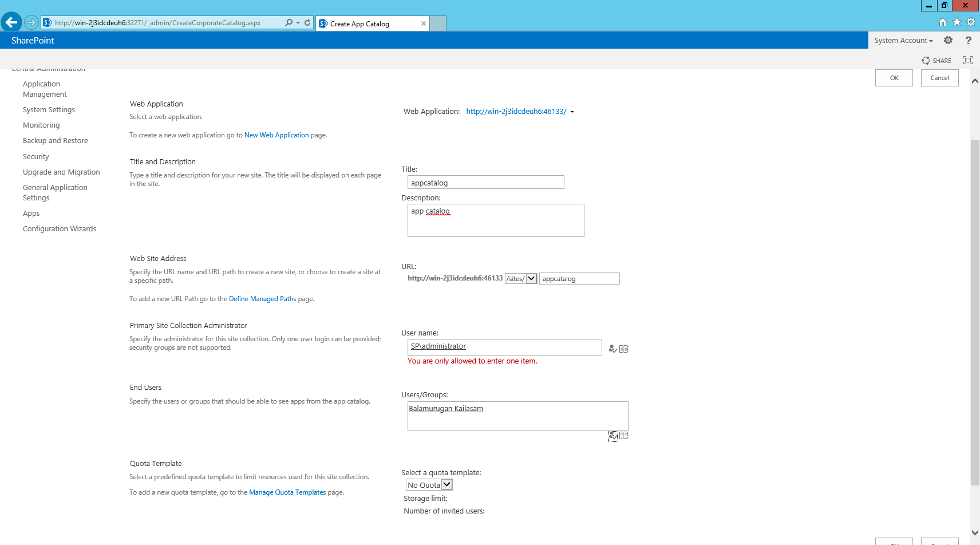Open Configuration Wizards in sidebar
The width and height of the screenshot is (980, 545).
pos(60,229)
